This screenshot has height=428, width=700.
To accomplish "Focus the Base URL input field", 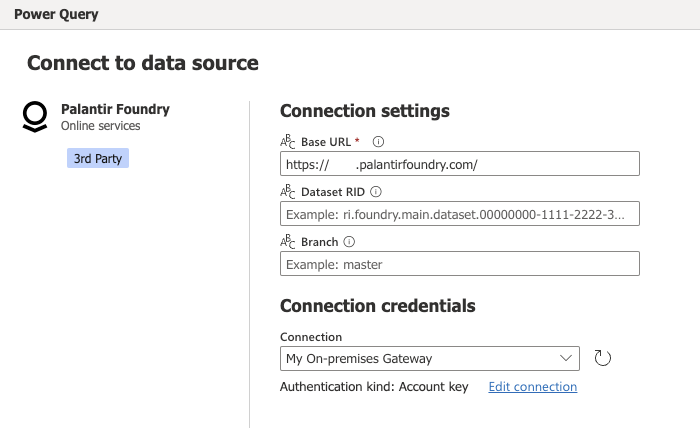I will tap(459, 164).
